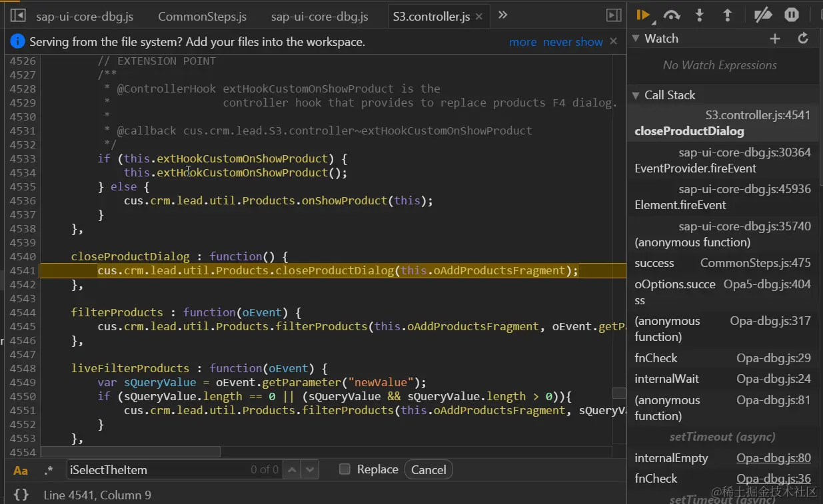Viewport: 823px width, 504px height.
Task: Click 'No Watch Expressions' text
Action: click(x=720, y=65)
